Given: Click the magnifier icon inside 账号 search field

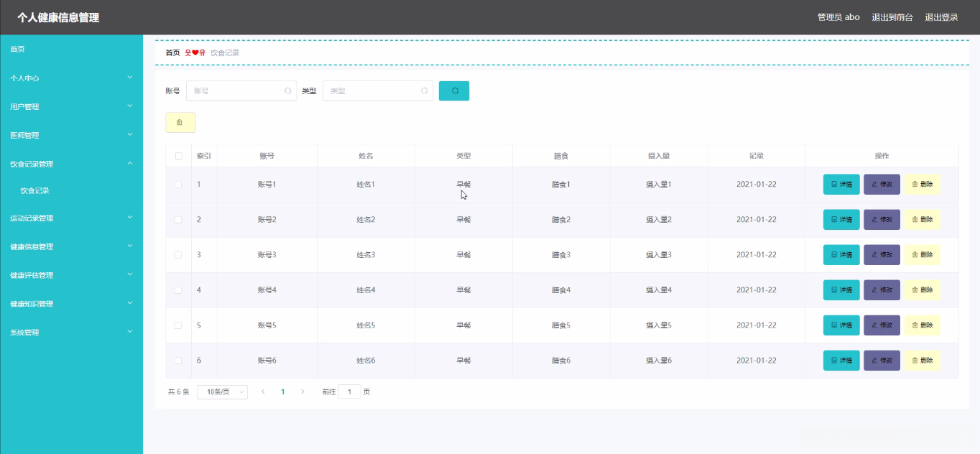Looking at the screenshot, I should tap(288, 91).
